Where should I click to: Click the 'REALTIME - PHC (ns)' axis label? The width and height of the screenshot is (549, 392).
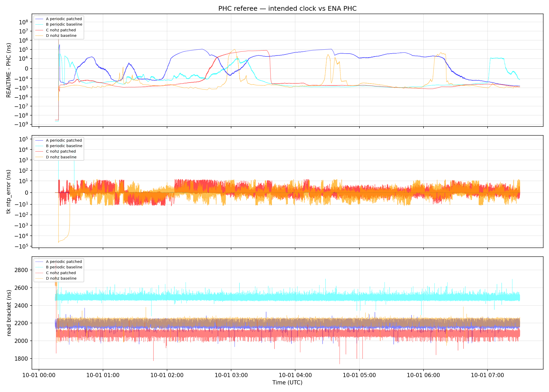(9, 70)
